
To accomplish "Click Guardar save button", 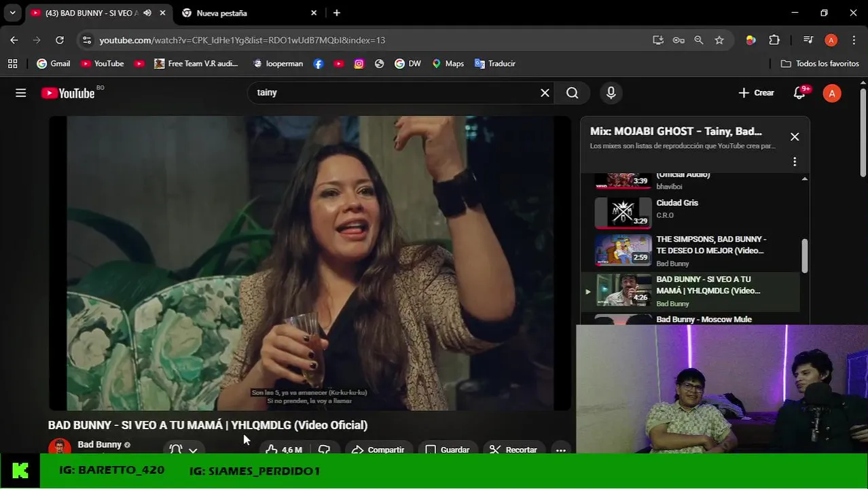I will pyautogui.click(x=448, y=449).
